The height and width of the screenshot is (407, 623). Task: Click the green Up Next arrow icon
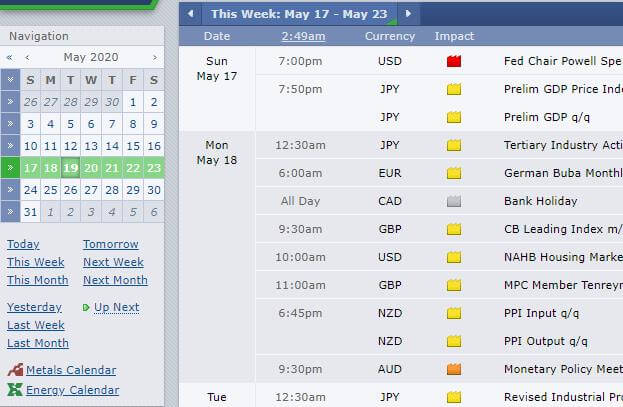tap(86, 307)
